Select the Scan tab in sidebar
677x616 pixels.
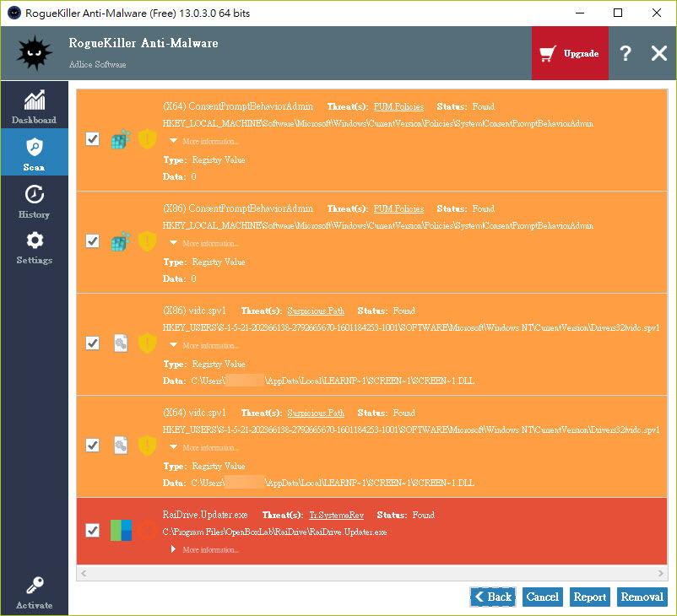tap(34, 154)
